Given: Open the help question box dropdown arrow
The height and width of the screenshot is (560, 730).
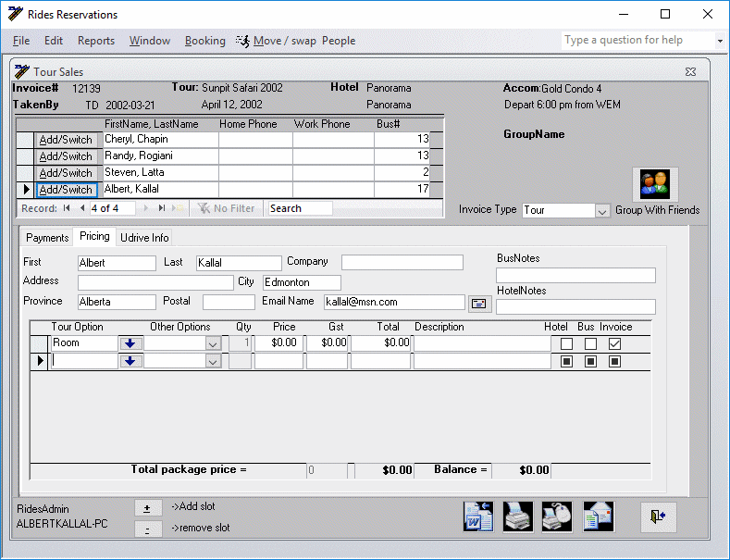Looking at the screenshot, I should point(720,41).
